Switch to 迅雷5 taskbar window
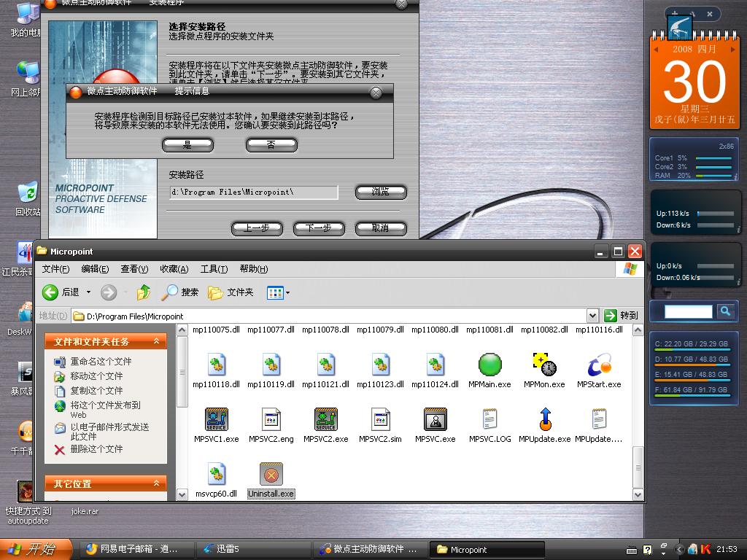This screenshot has height=560, width=747. [252, 550]
